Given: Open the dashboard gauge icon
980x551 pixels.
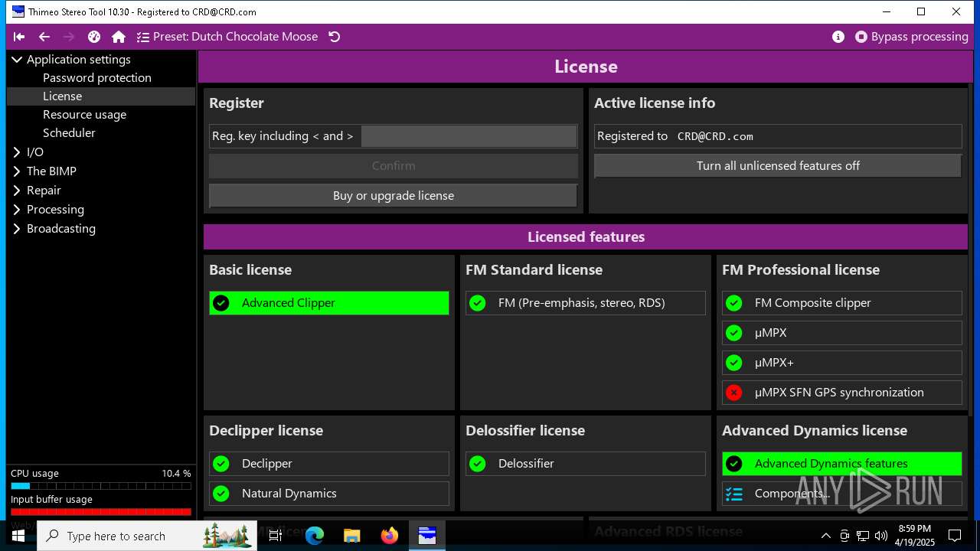Looking at the screenshot, I should pos(94,37).
